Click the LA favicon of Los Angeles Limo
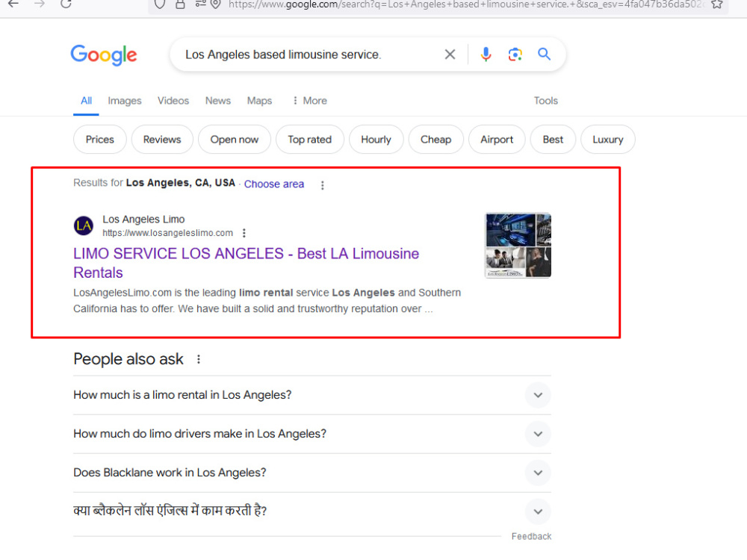This screenshot has height=560, width=747. pos(84,225)
